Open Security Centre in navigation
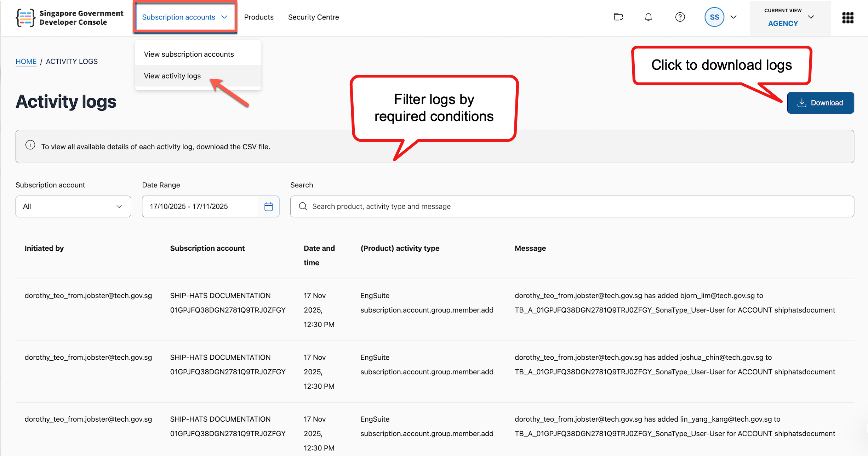 313,17
